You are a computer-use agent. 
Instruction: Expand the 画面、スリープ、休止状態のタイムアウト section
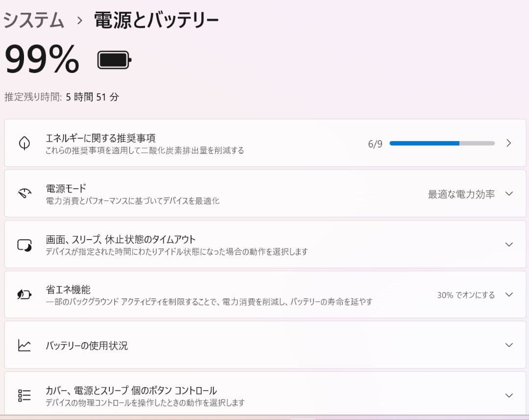pyautogui.click(x=508, y=244)
